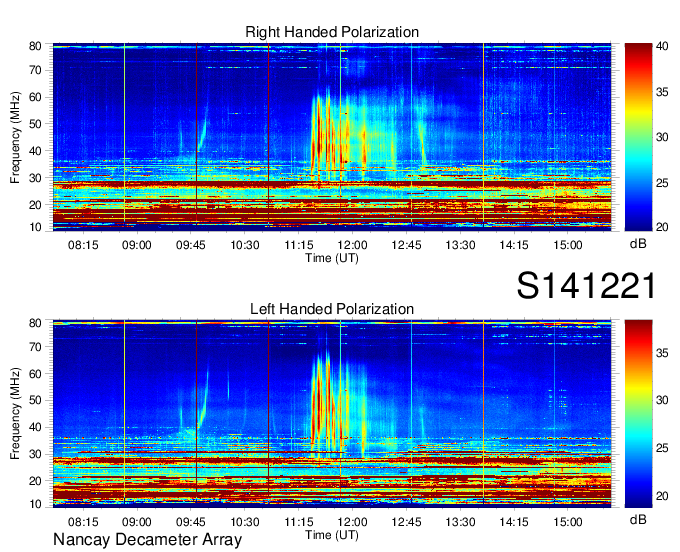Click the 25 value on the Left Handed color bar
The width and height of the screenshot is (680, 552).
pos(662,447)
